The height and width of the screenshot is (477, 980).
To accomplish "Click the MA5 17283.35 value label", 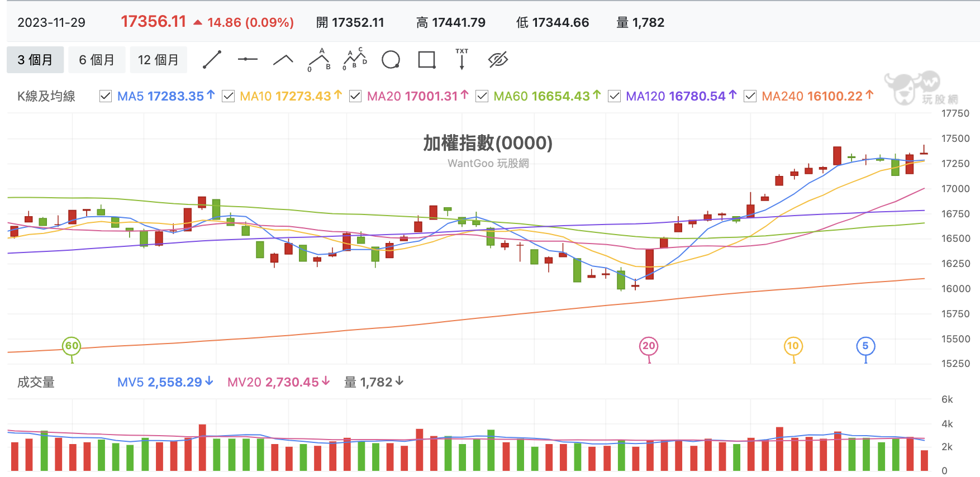I will coord(166,96).
